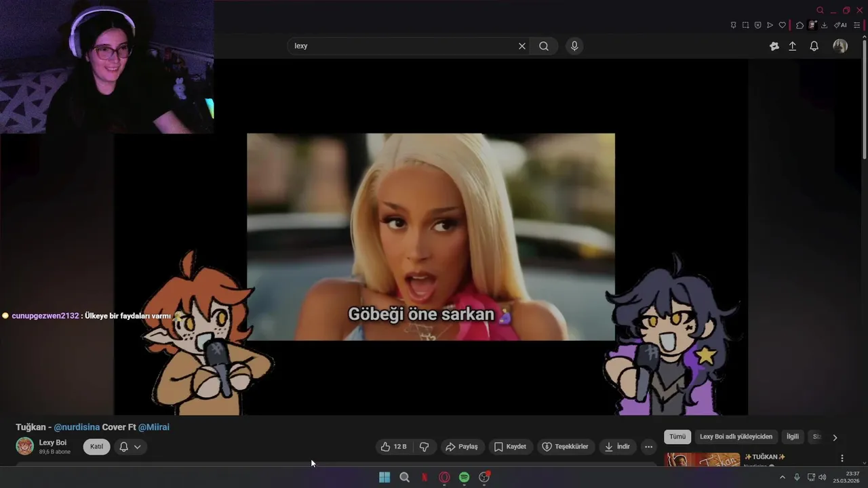Open the account avatar menu

point(840,46)
